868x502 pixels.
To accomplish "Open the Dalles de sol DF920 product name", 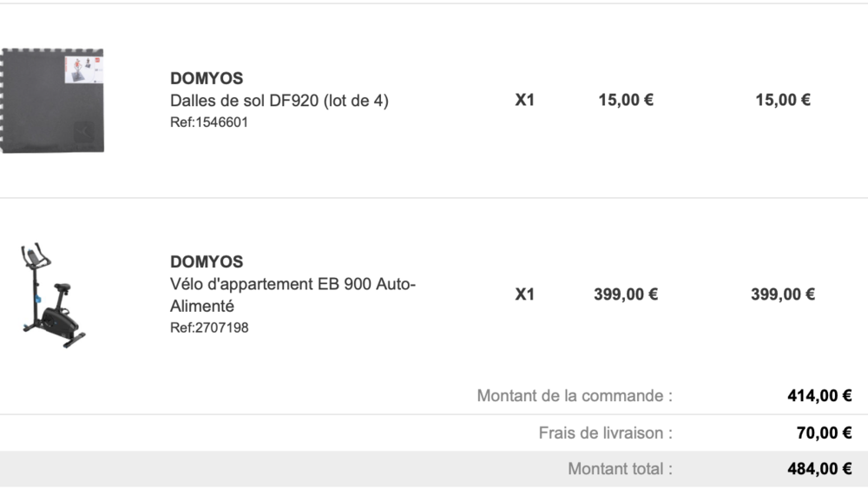I will coord(279,101).
